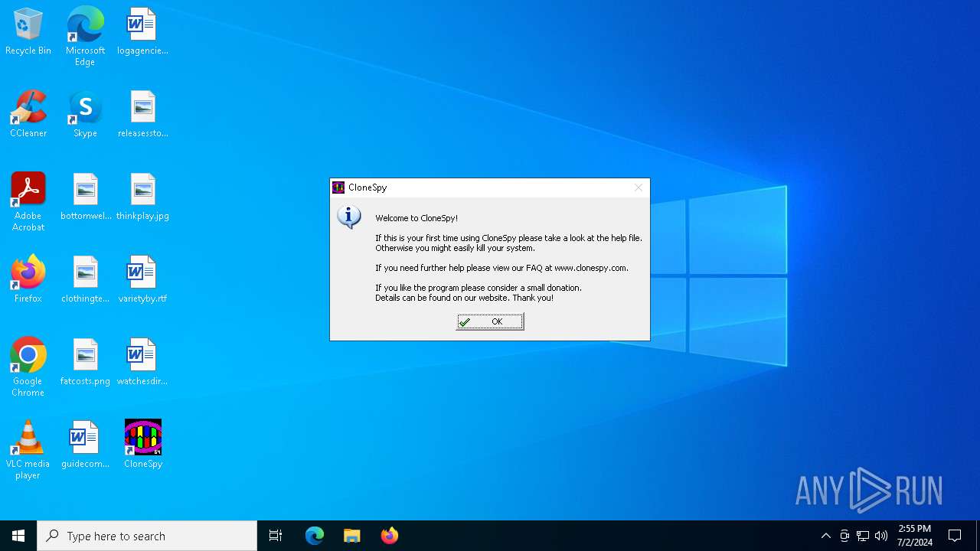Select the guidecom Word document on desktop
This screenshot has height=551, width=980.
pos(86,445)
